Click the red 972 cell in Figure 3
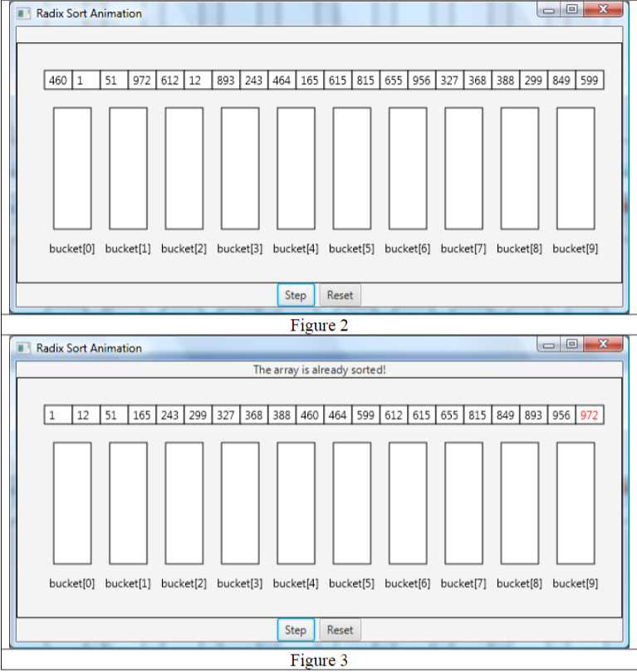Image resolution: width=637 pixels, height=672 pixels. pos(590,414)
